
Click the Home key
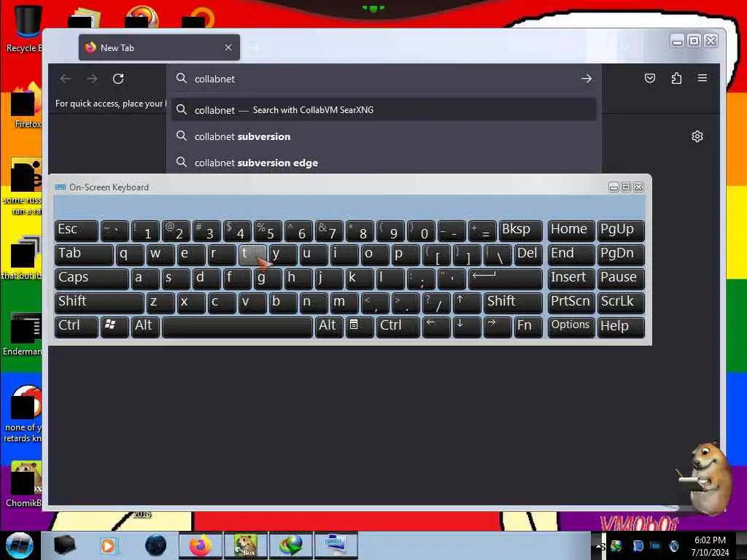click(570, 230)
